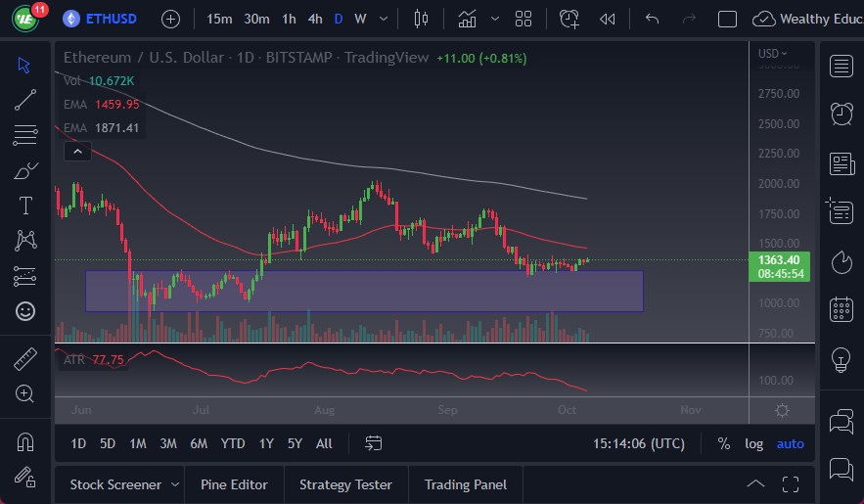Image resolution: width=864 pixels, height=504 pixels.
Task: Set the date range to YTD
Action: point(232,443)
